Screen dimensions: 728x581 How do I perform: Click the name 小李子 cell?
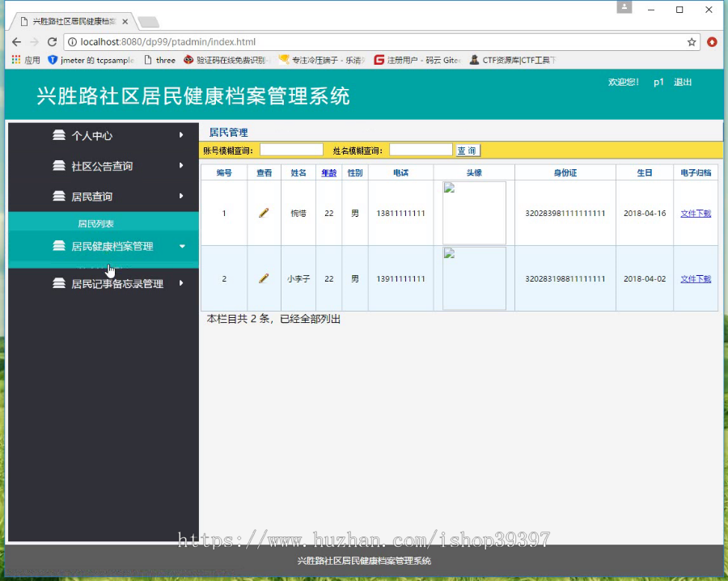298,278
